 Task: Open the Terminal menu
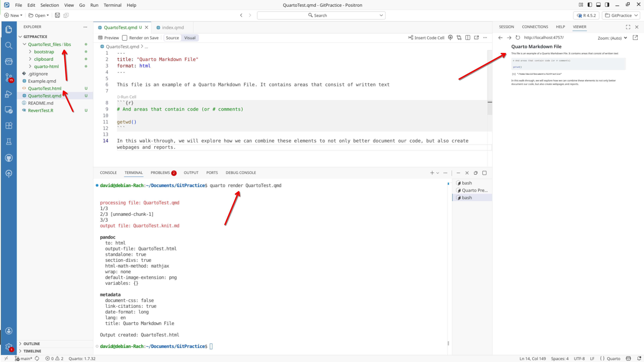click(x=112, y=5)
